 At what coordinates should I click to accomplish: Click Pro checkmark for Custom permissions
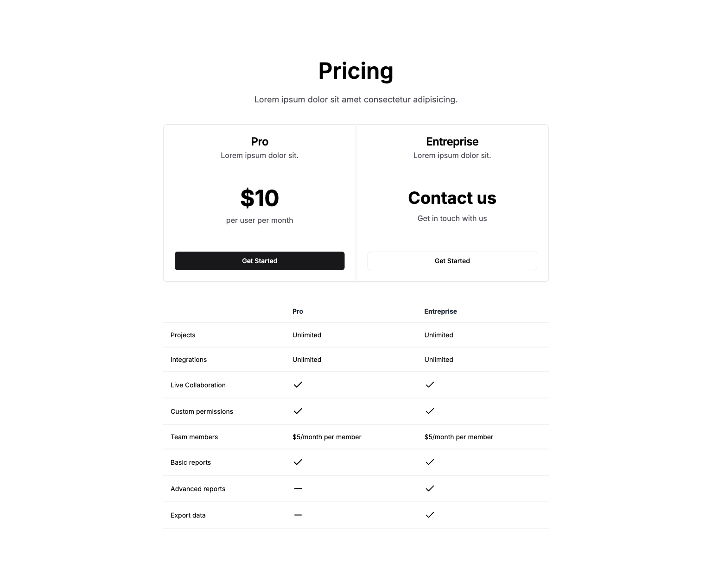(298, 411)
